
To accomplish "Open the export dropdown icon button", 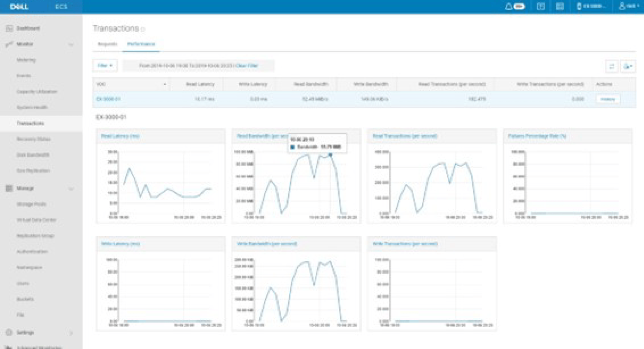I will 627,66.
